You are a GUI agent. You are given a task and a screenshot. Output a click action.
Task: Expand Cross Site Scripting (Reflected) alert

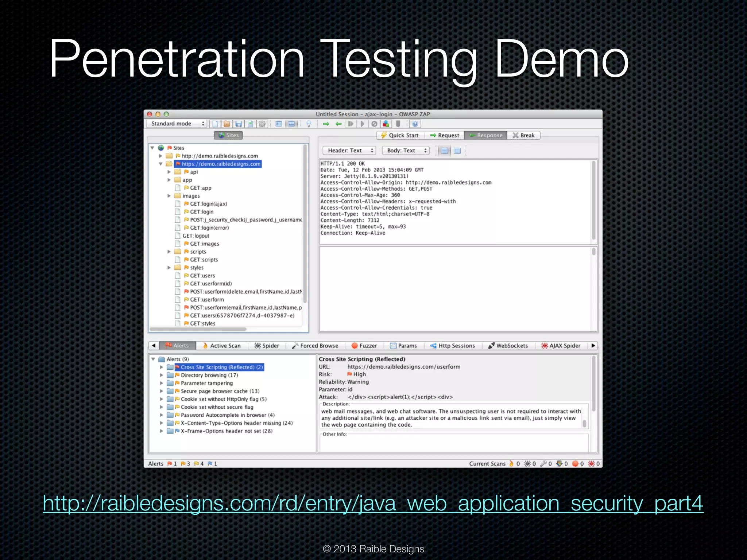pos(162,367)
